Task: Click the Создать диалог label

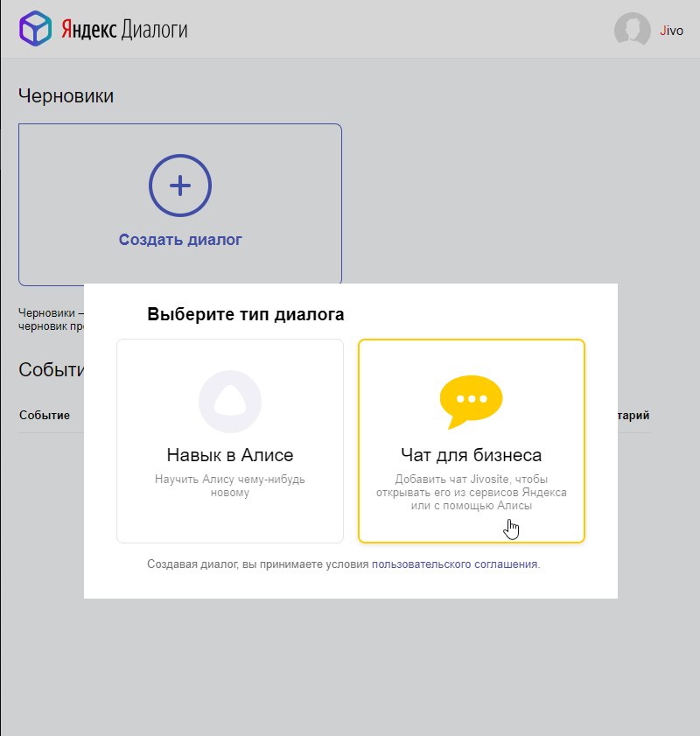Action: 180,240
